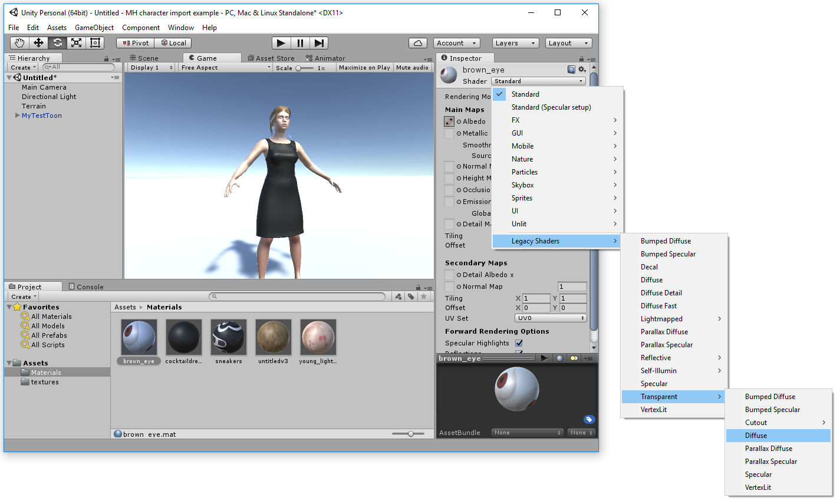Open the Project panel Create button
840x504 pixels.
(24, 297)
